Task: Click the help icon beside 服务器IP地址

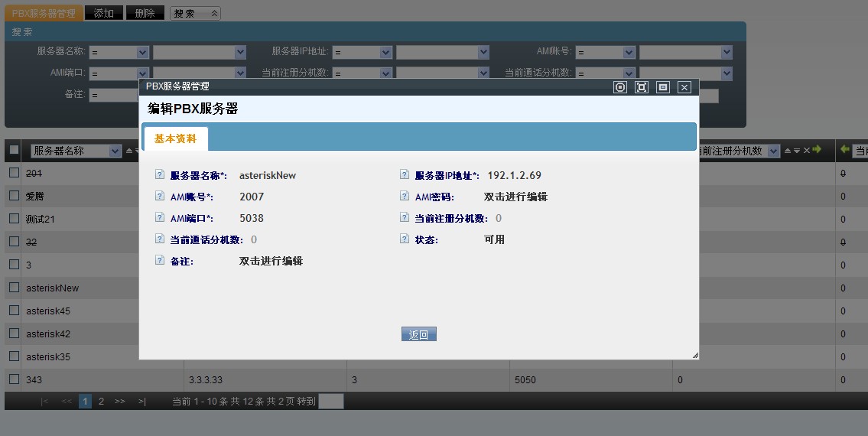Action: (405, 174)
